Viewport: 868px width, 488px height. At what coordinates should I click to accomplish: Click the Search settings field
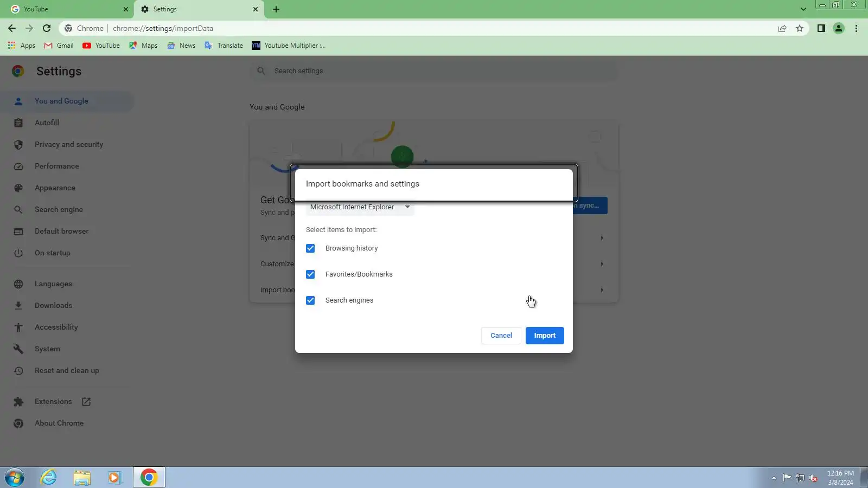pyautogui.click(x=433, y=71)
